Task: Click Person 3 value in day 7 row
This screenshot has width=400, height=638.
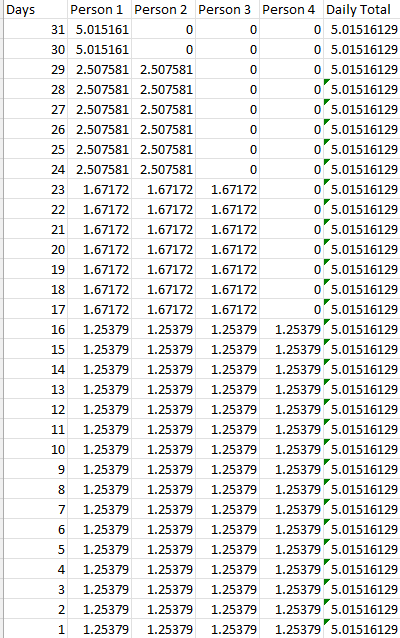Action: point(227,509)
